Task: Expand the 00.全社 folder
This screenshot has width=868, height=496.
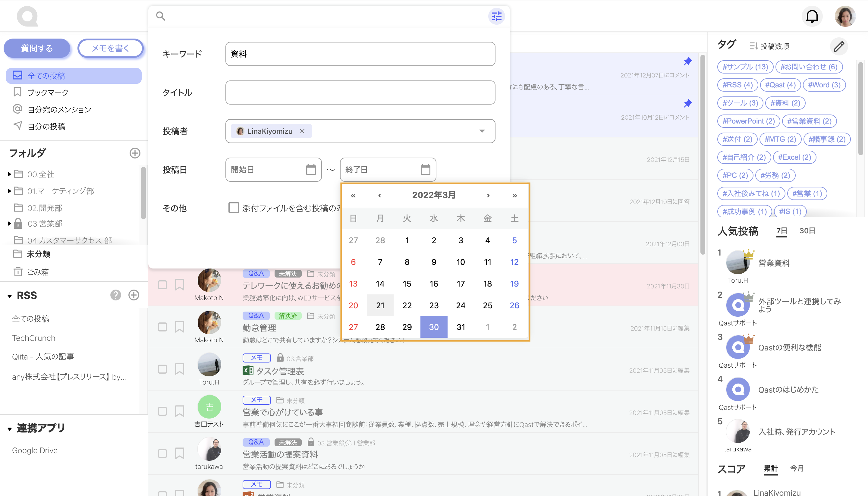Action: coord(9,174)
